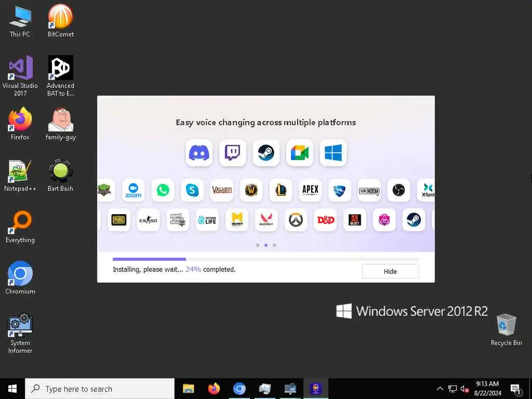532x399 pixels.
Task: Open the network status tray icon
Action: [x=453, y=389]
